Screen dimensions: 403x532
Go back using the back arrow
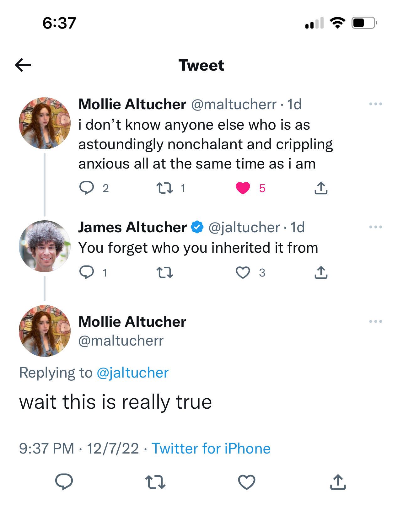pyautogui.click(x=23, y=65)
